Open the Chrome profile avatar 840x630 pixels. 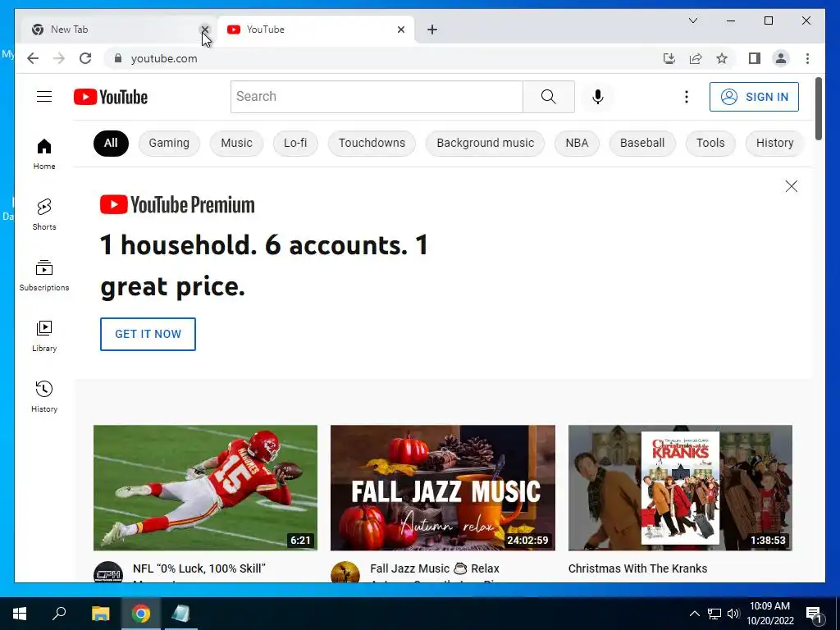tap(781, 58)
